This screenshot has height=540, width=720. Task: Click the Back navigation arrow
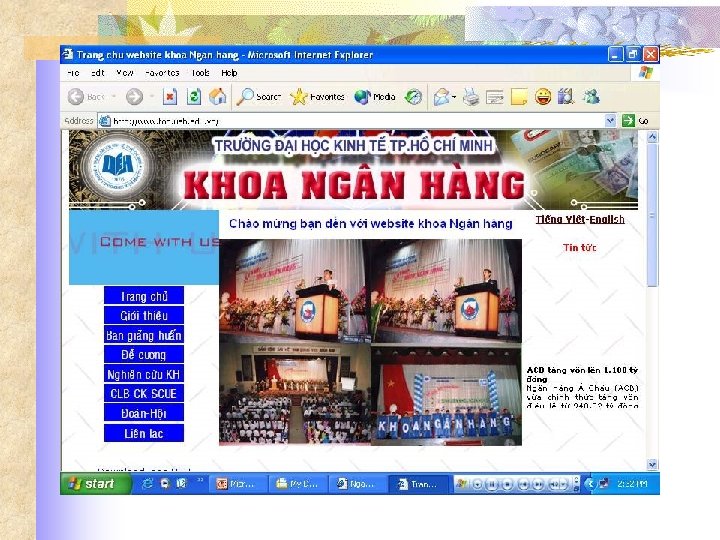pos(76,97)
